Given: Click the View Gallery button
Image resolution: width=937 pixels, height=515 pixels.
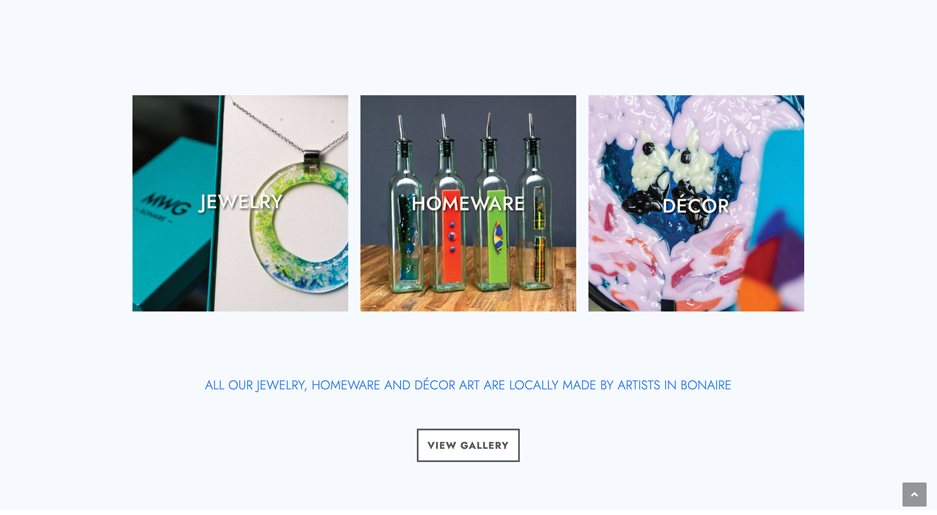Looking at the screenshot, I should [468, 445].
